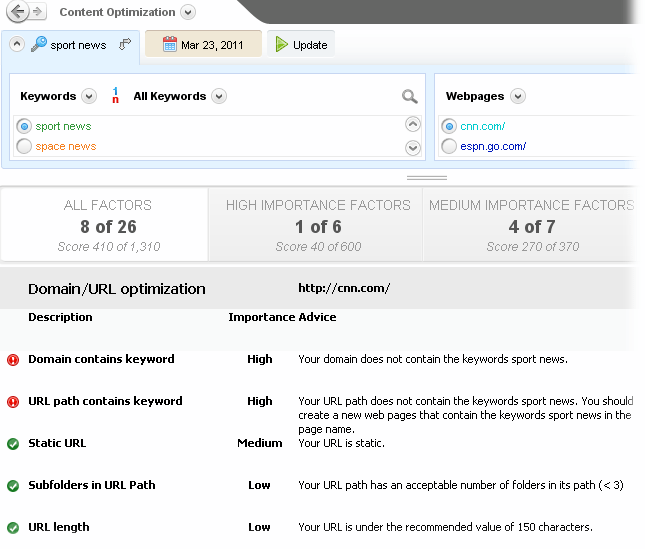Image resolution: width=645 pixels, height=549 pixels.
Task: Click the horizontal panel splitter handle
Action: pyautogui.click(x=427, y=177)
